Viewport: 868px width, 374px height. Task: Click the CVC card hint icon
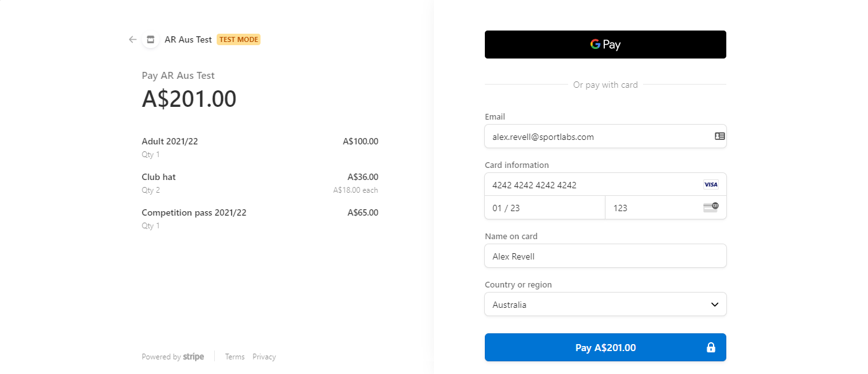click(710, 207)
